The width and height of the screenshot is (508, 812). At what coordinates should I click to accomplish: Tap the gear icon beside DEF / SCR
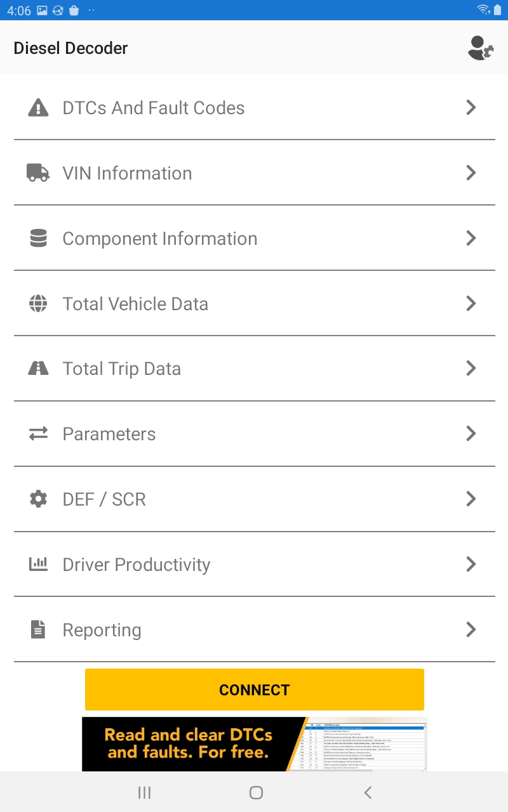[39, 499]
